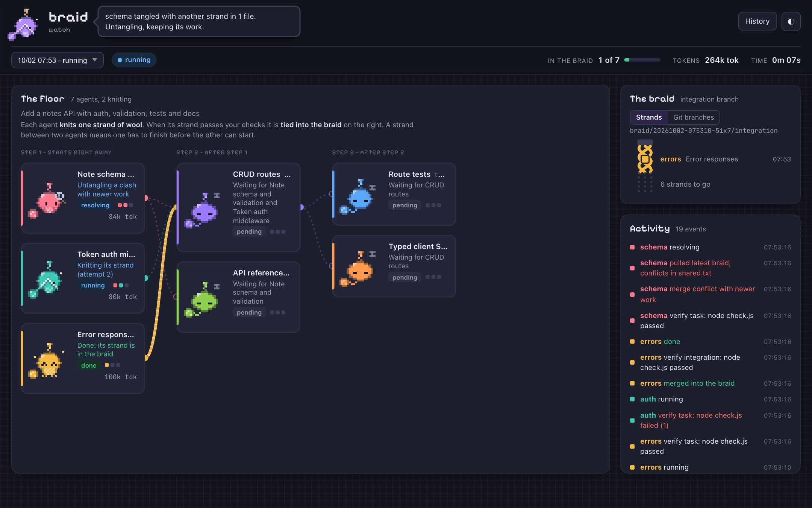Screen dimensions: 812x508
Task: Click the purple braid mascot logo
Action: pyautogui.click(x=23, y=24)
